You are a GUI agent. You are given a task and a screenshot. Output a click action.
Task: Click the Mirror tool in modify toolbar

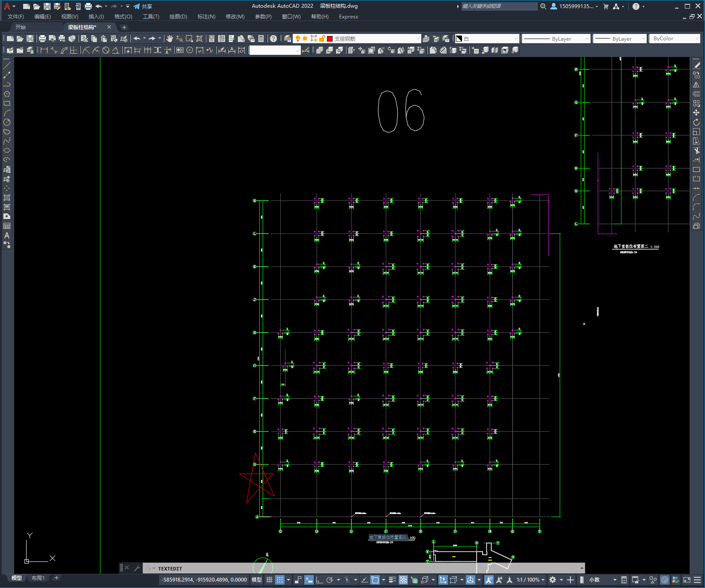[x=696, y=84]
